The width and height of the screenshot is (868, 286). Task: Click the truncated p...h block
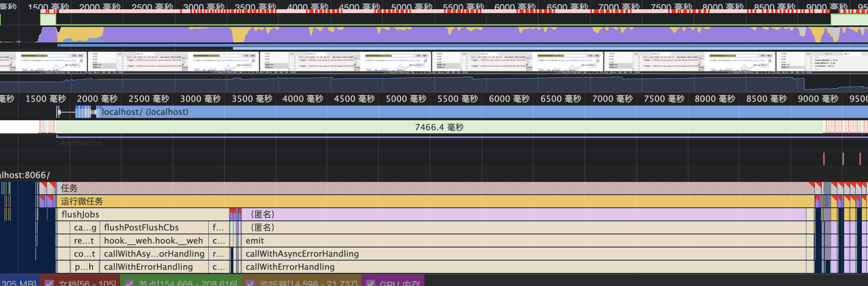(x=85, y=267)
